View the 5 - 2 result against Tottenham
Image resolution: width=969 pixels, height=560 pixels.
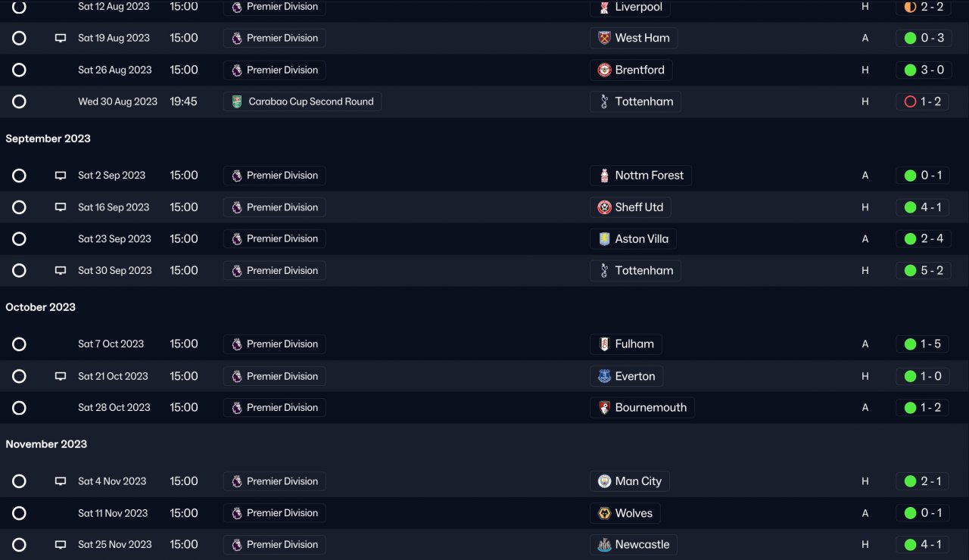coord(923,271)
